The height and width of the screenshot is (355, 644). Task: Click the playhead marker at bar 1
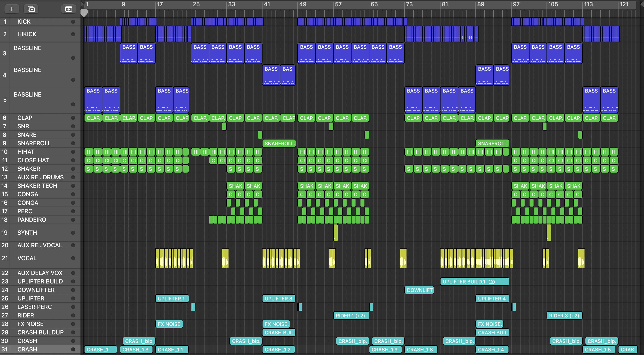[84, 13]
